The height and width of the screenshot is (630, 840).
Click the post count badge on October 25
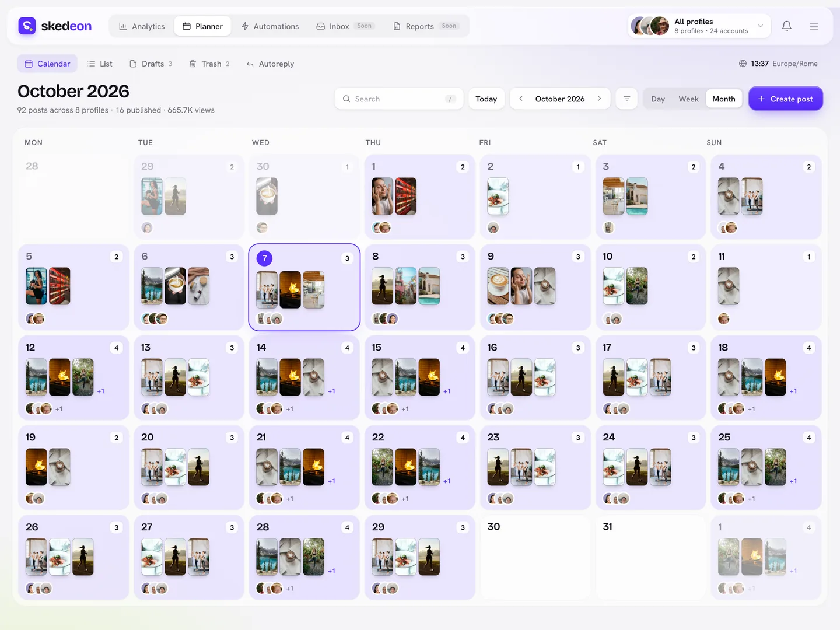click(x=809, y=437)
